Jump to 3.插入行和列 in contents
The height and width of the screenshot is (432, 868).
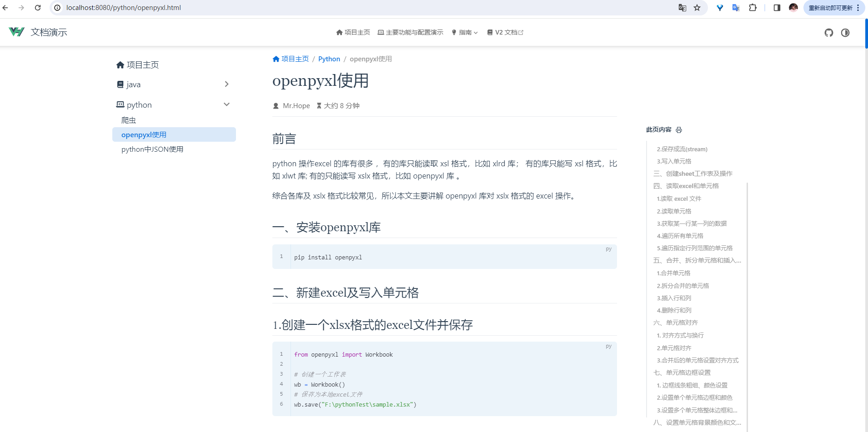(674, 298)
